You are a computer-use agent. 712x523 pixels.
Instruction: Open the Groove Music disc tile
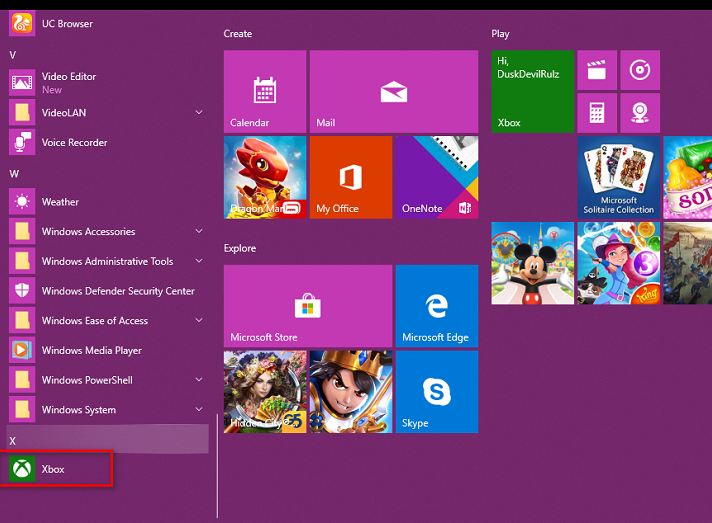pos(640,70)
